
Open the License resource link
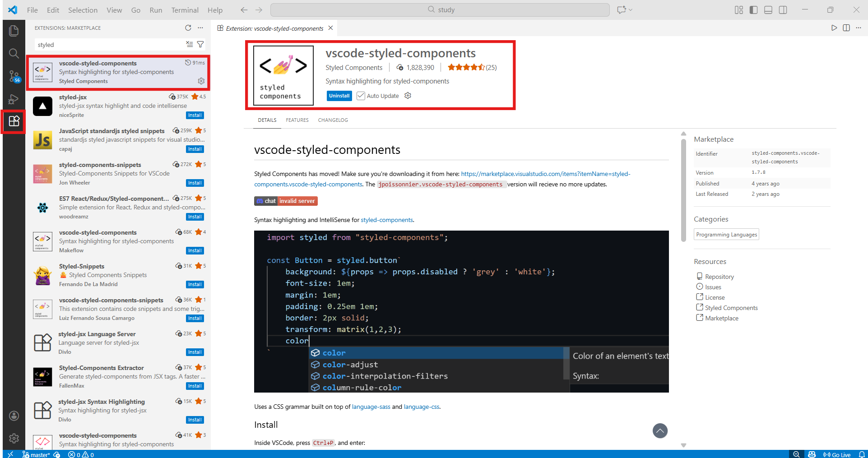pos(710,297)
